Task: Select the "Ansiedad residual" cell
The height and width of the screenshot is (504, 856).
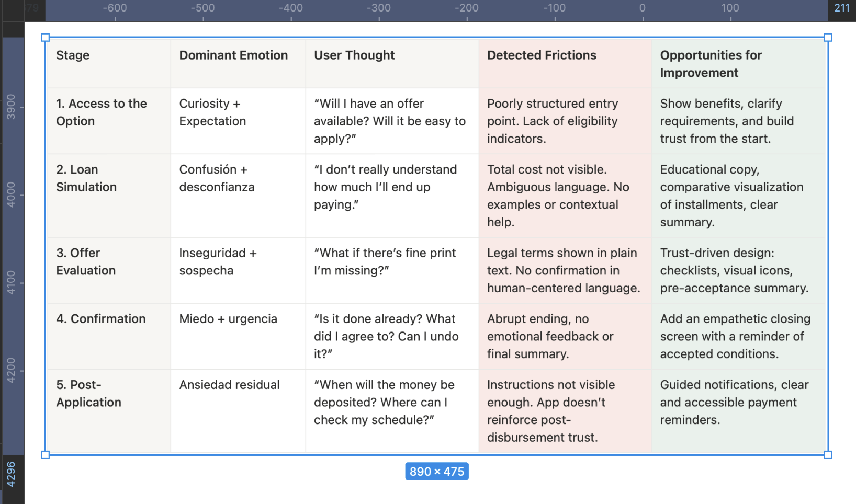Action: [229, 385]
